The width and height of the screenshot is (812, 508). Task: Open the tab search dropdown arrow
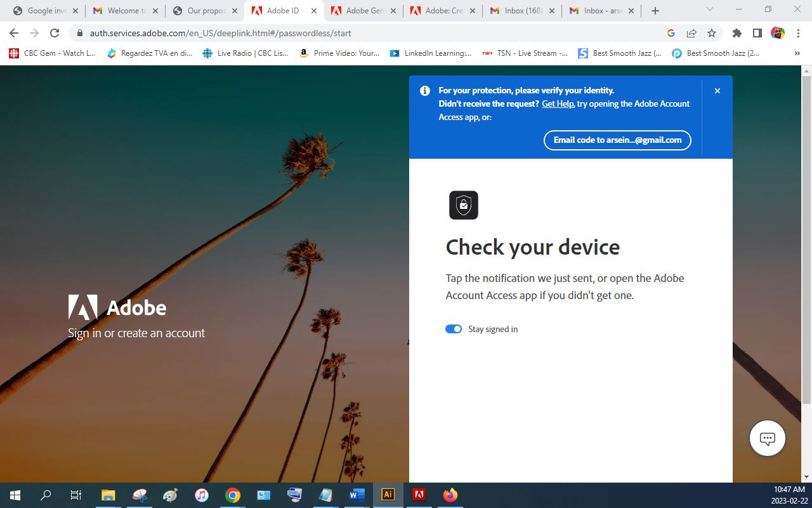tap(709, 10)
